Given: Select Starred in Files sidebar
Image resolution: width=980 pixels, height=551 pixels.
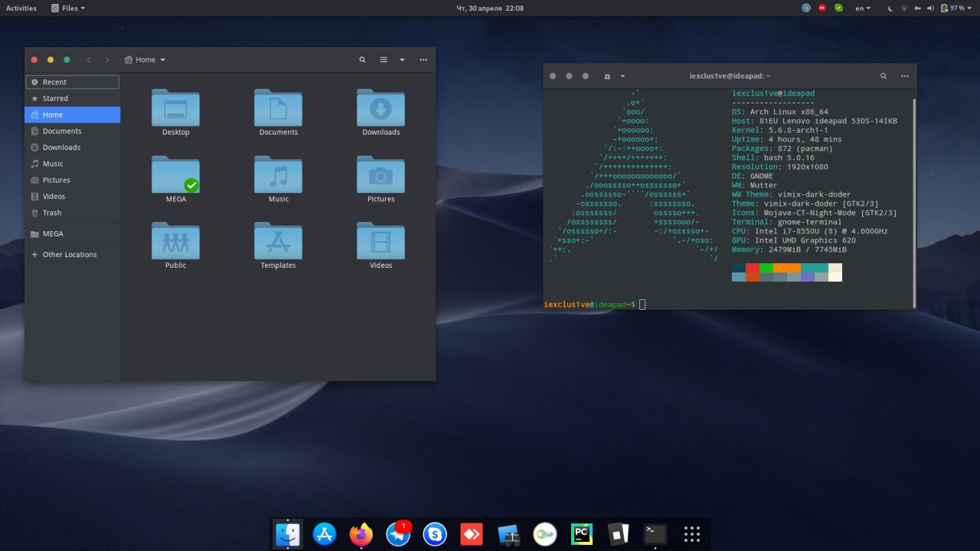Looking at the screenshot, I should 73,98.
